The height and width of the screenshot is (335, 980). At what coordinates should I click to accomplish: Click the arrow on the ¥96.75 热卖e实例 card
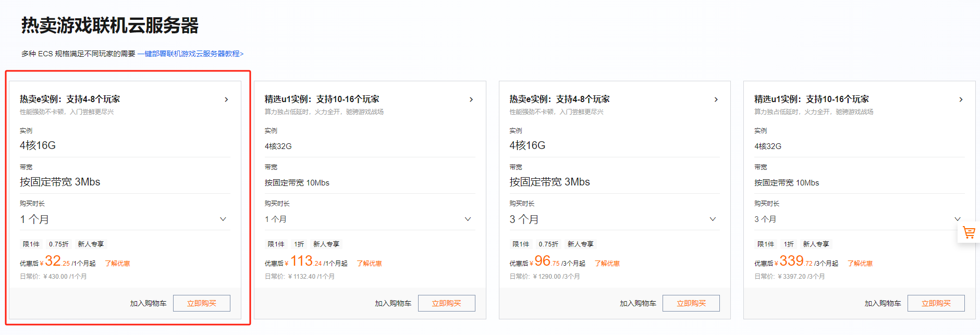pyautogui.click(x=716, y=100)
